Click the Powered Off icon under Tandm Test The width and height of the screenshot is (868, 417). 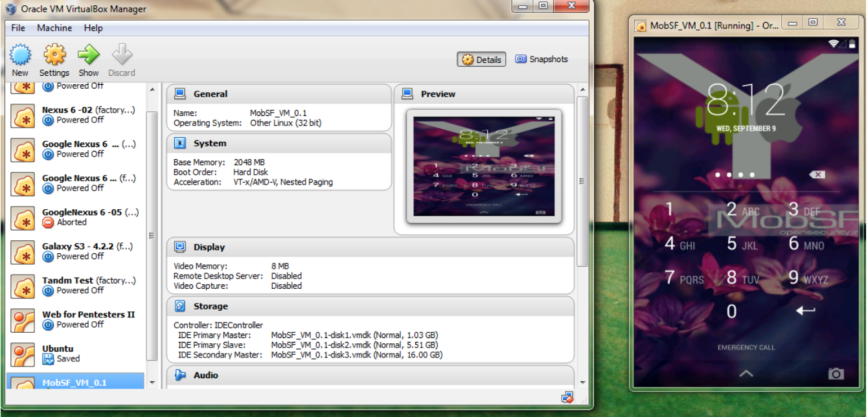coord(48,291)
